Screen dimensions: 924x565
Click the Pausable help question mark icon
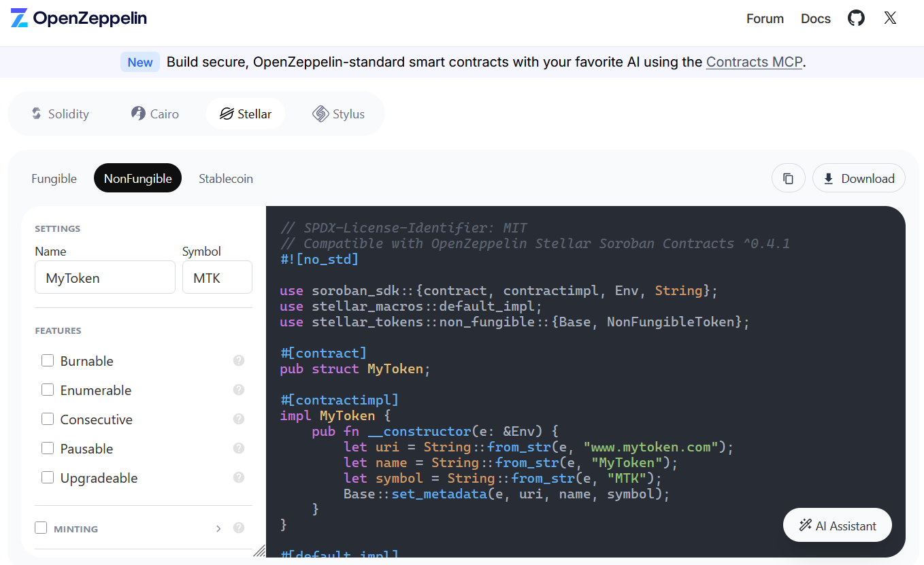239,448
